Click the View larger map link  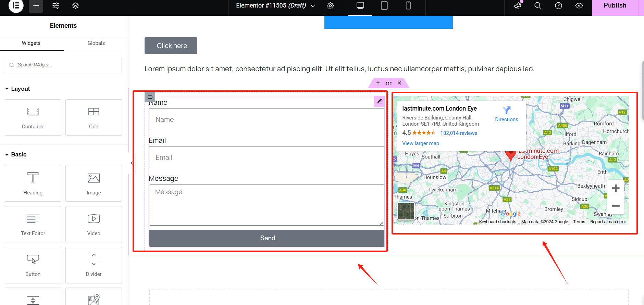click(x=420, y=143)
